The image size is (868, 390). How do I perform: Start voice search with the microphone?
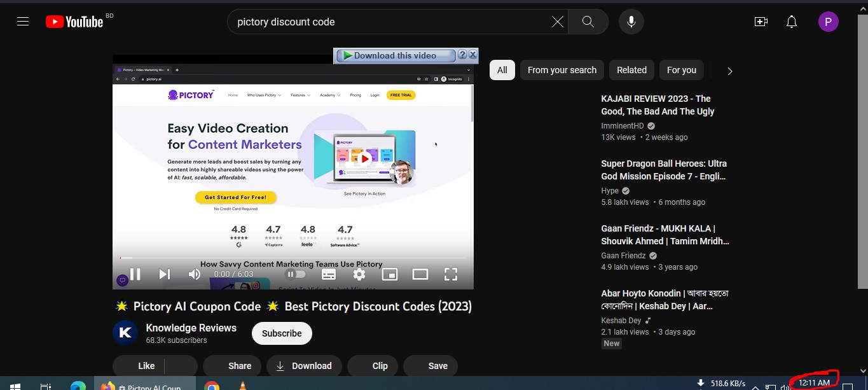click(631, 22)
